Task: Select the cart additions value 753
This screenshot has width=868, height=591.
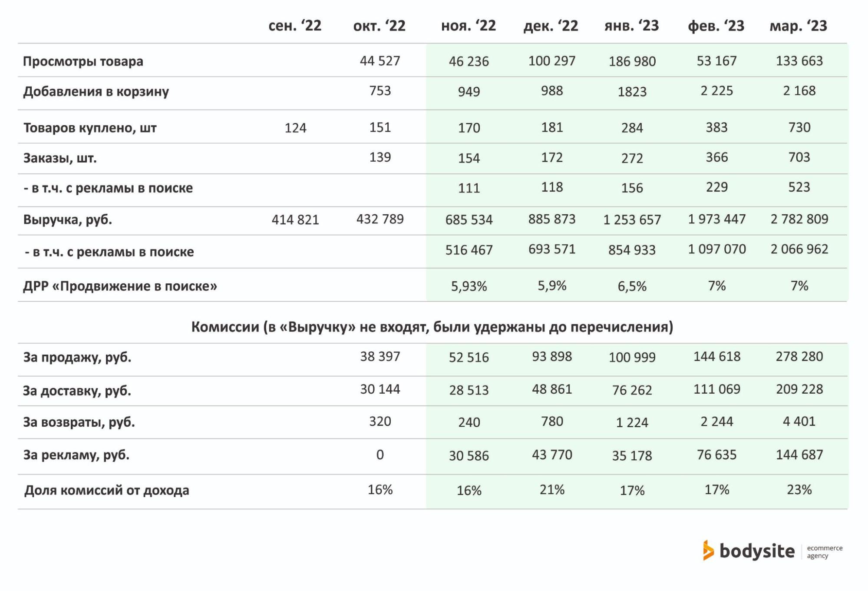Action: point(380,90)
